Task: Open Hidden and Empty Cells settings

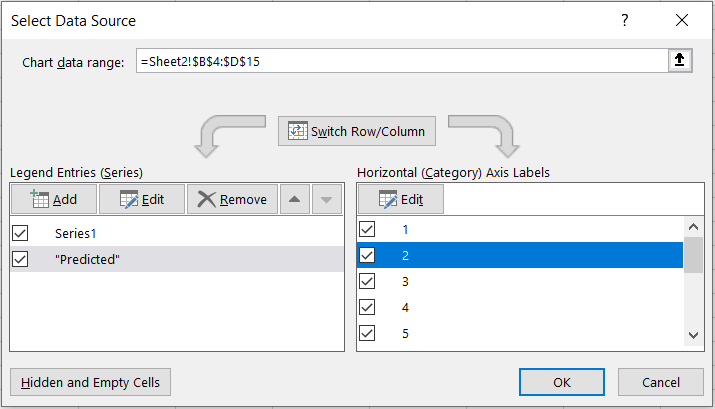Action: coord(90,382)
